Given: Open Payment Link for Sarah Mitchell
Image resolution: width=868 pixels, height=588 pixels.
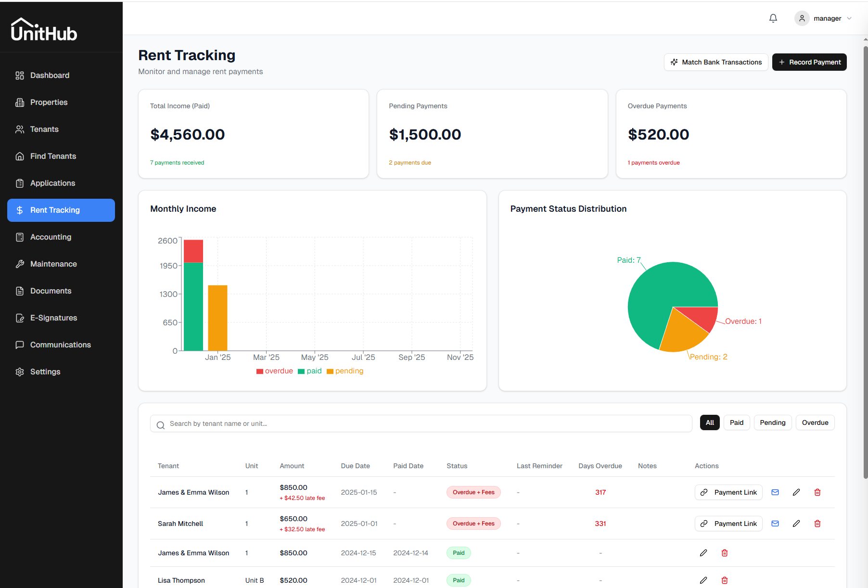Looking at the screenshot, I should 728,524.
